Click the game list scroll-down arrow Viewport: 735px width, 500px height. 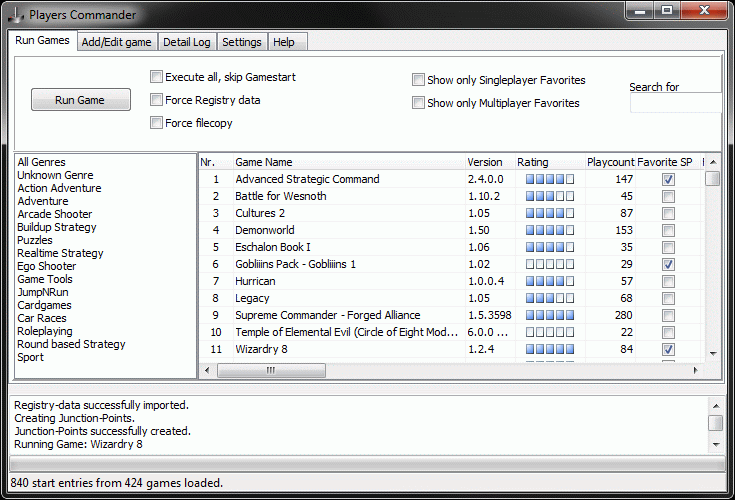(x=713, y=354)
